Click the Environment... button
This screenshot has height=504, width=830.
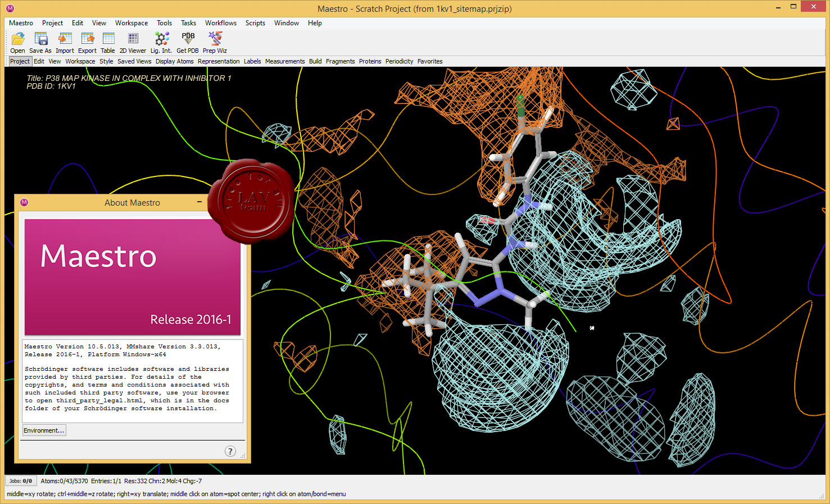point(44,430)
